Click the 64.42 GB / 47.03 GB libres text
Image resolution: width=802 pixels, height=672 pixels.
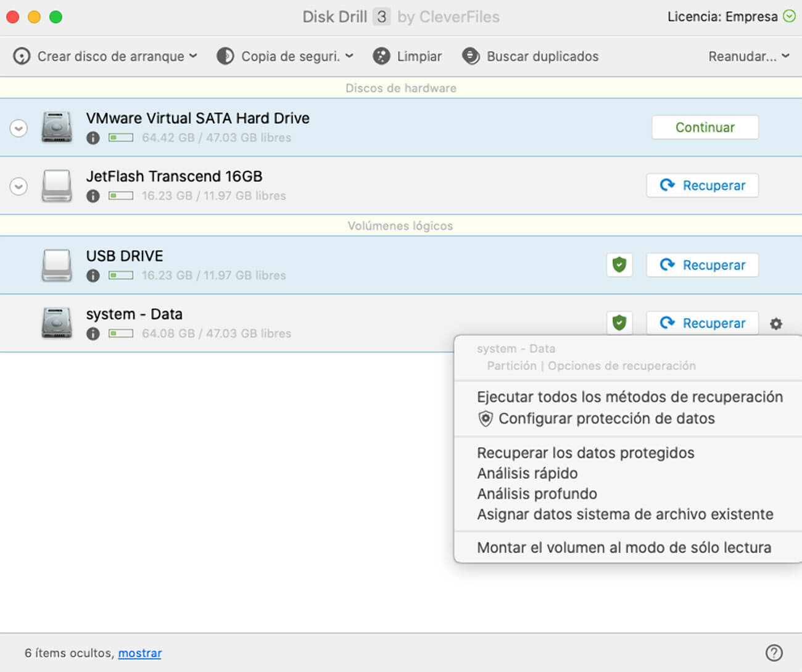[217, 137]
